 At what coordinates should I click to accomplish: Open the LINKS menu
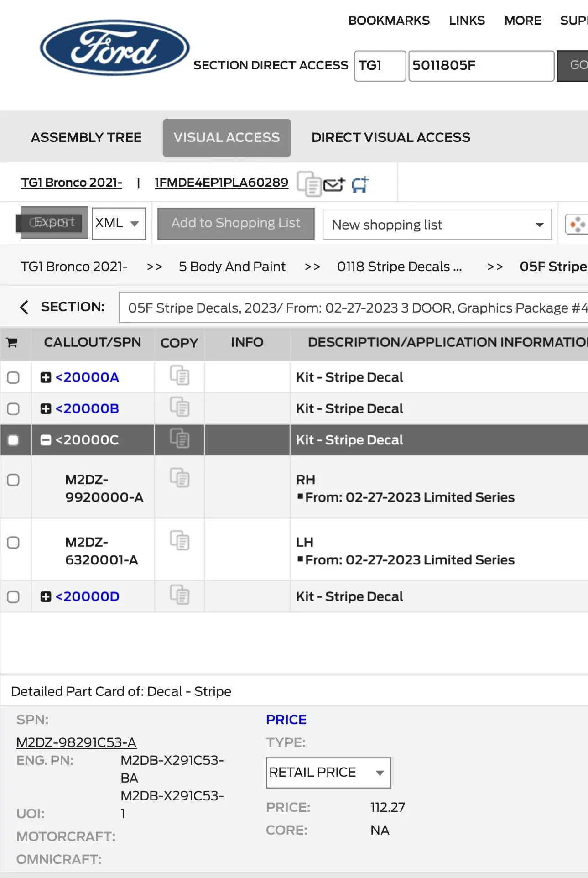467,21
